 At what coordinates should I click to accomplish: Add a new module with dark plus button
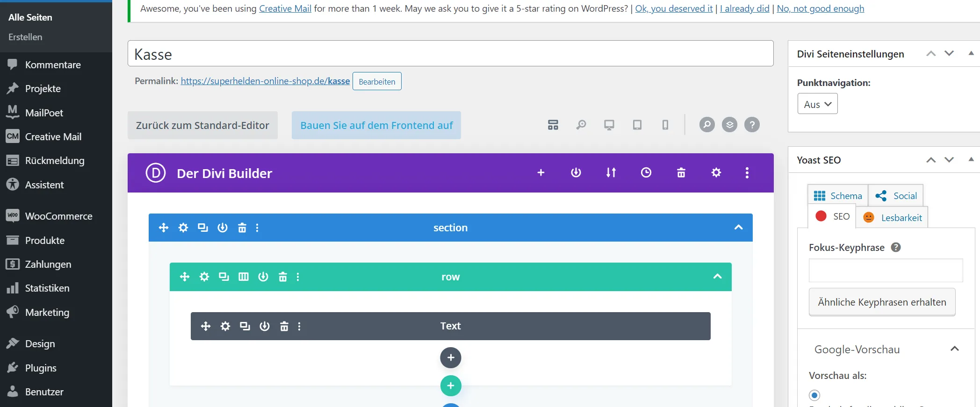pos(451,358)
